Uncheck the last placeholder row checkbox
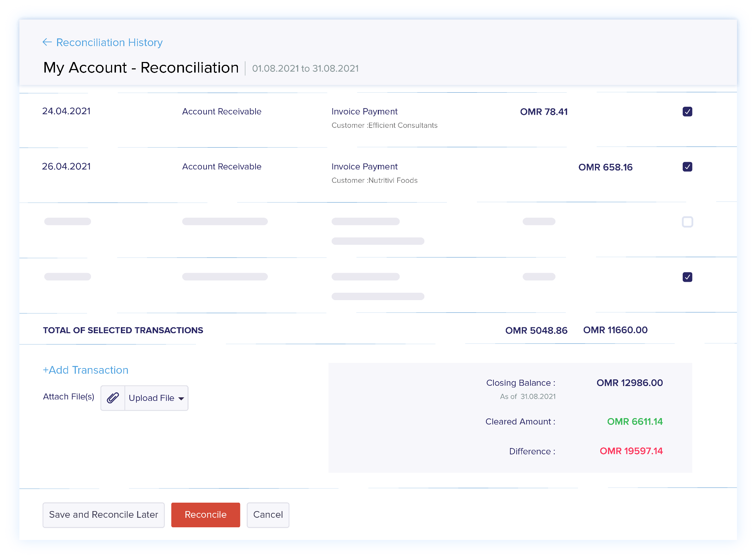Viewport: 756px width, 559px height. [x=687, y=277]
